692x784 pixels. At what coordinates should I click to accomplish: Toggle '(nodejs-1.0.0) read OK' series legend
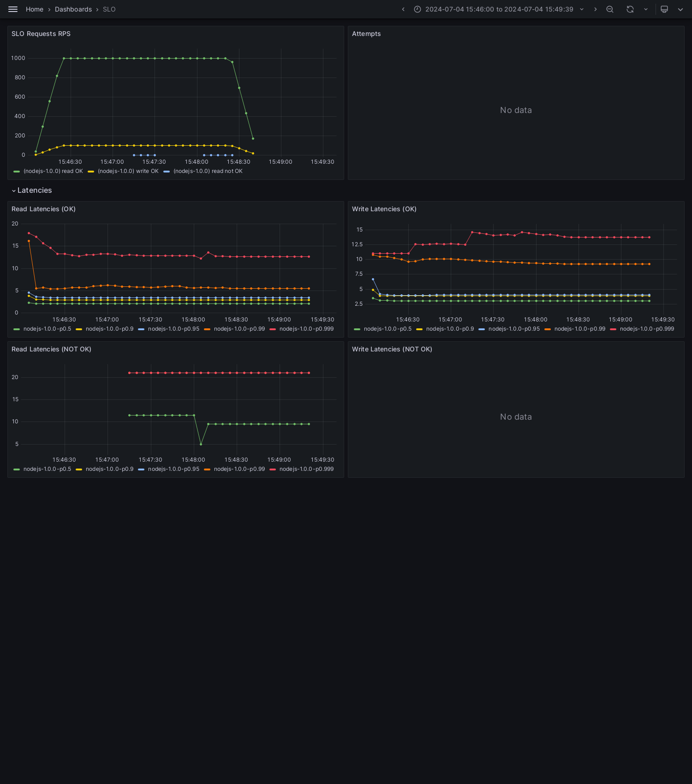tap(53, 171)
